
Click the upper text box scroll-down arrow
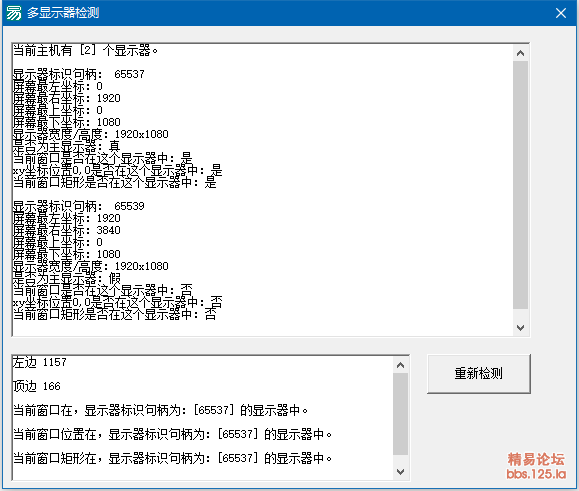point(521,327)
